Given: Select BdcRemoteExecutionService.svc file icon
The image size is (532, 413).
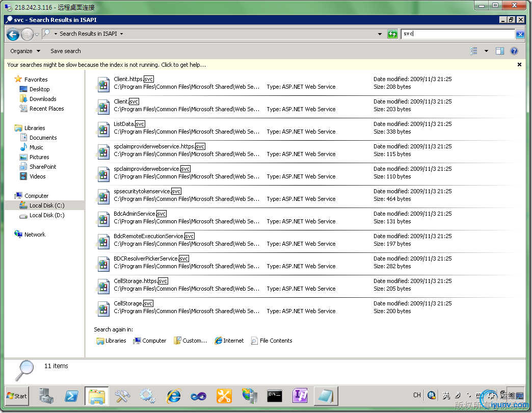Looking at the screenshot, I should click(103, 241).
